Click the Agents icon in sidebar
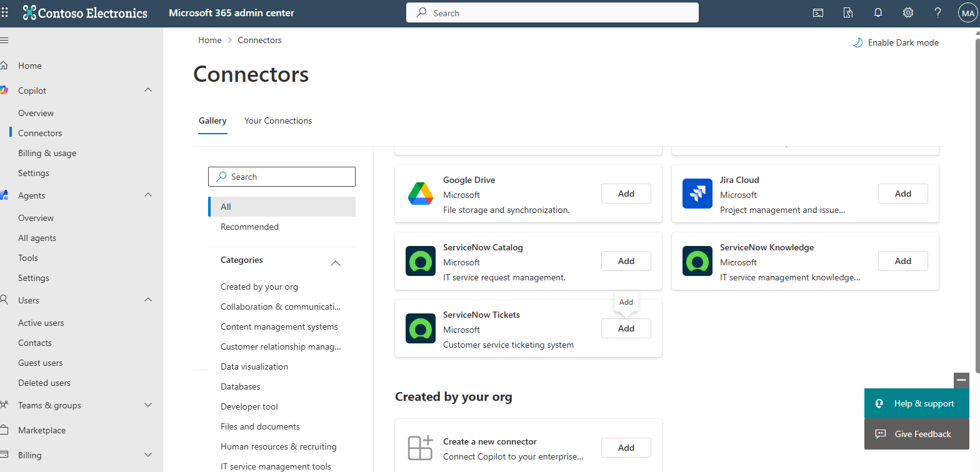The height and width of the screenshot is (472, 980). 4,195
